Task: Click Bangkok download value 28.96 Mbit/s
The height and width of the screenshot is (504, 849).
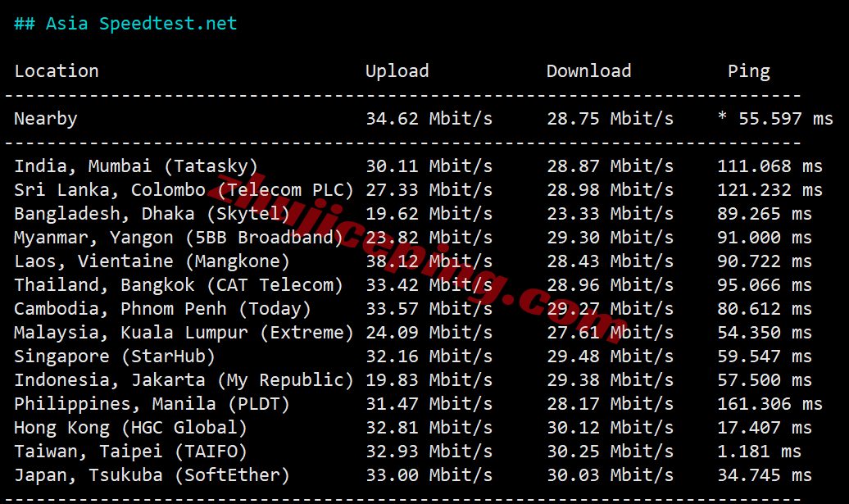Action: click(611, 285)
